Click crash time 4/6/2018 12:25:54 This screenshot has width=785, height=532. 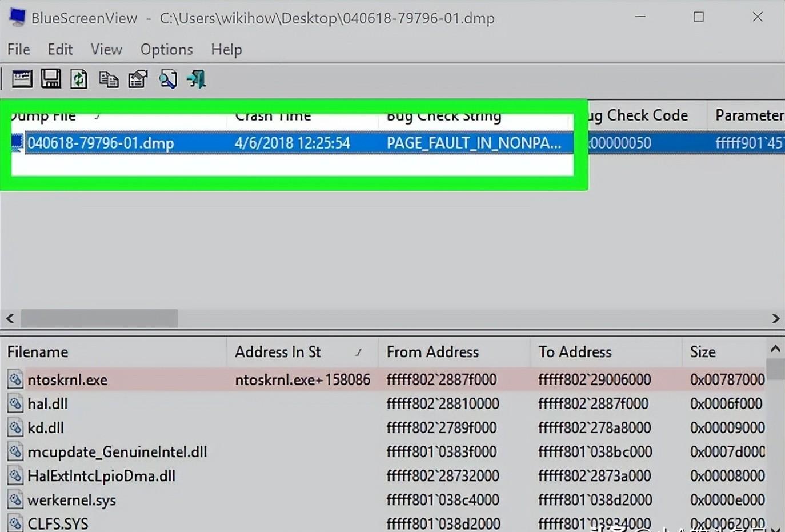[292, 143]
